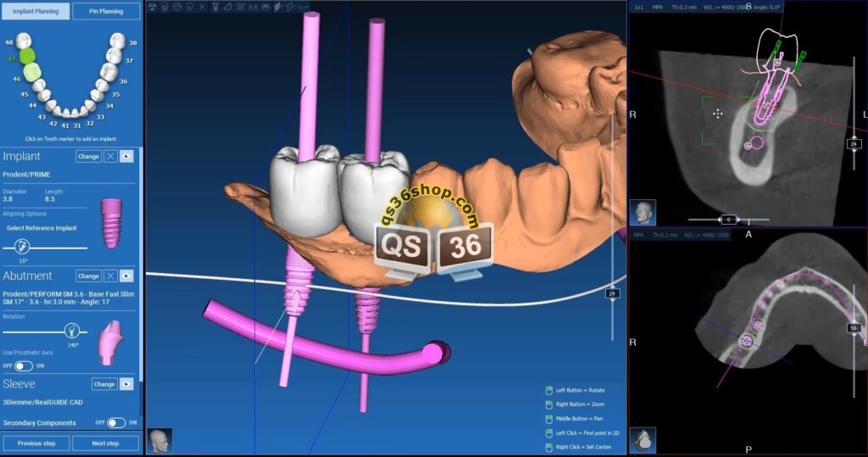Expand the Sleeve options dropdown arrow
The width and height of the screenshot is (868, 457).
click(126, 384)
